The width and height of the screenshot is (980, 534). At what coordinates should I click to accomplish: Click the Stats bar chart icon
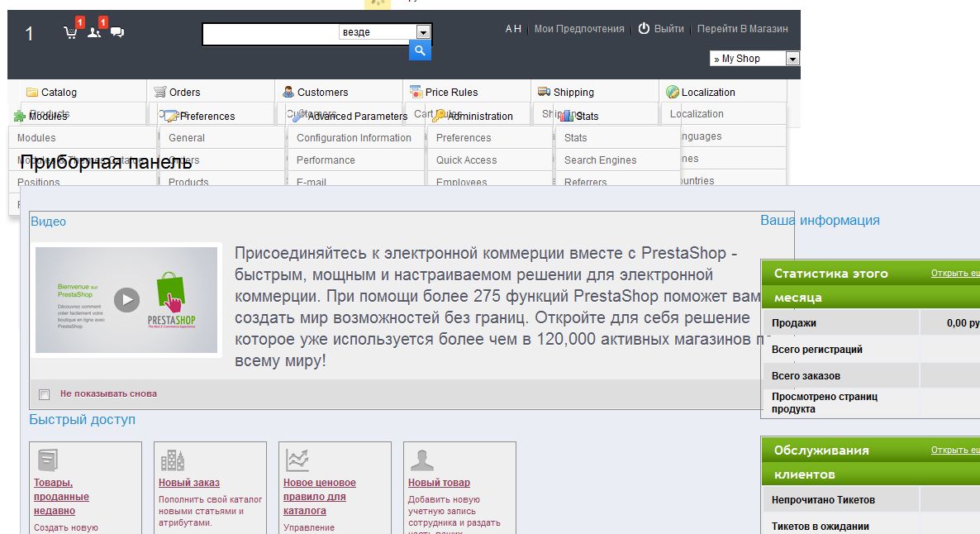[567, 116]
